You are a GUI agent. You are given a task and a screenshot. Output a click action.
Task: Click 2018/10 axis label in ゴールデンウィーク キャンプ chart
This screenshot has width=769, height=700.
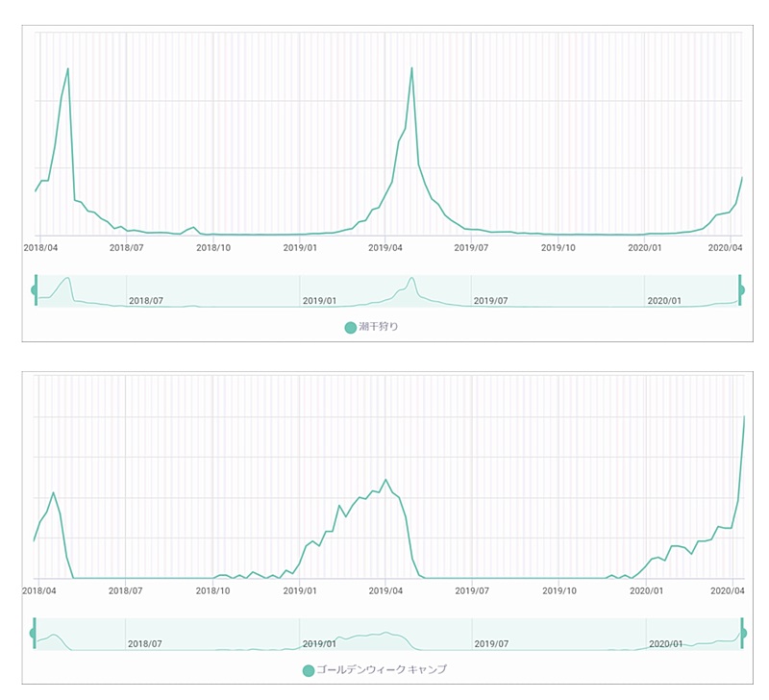(x=212, y=590)
